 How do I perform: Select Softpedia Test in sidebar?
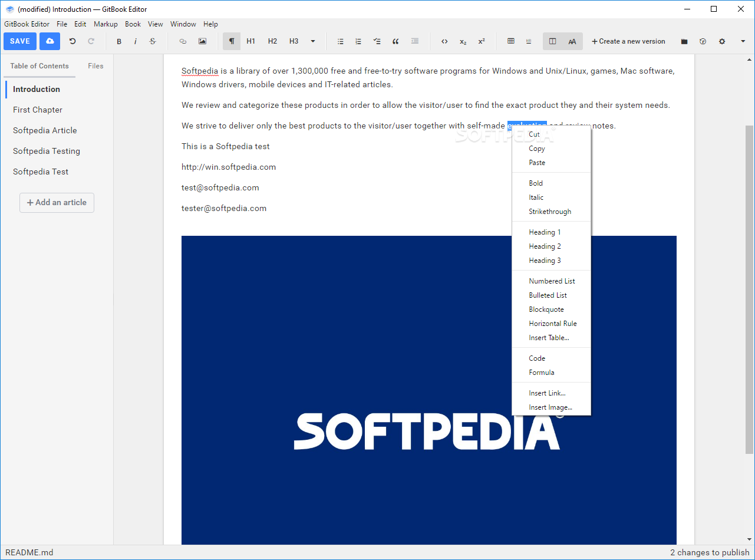pyautogui.click(x=41, y=172)
